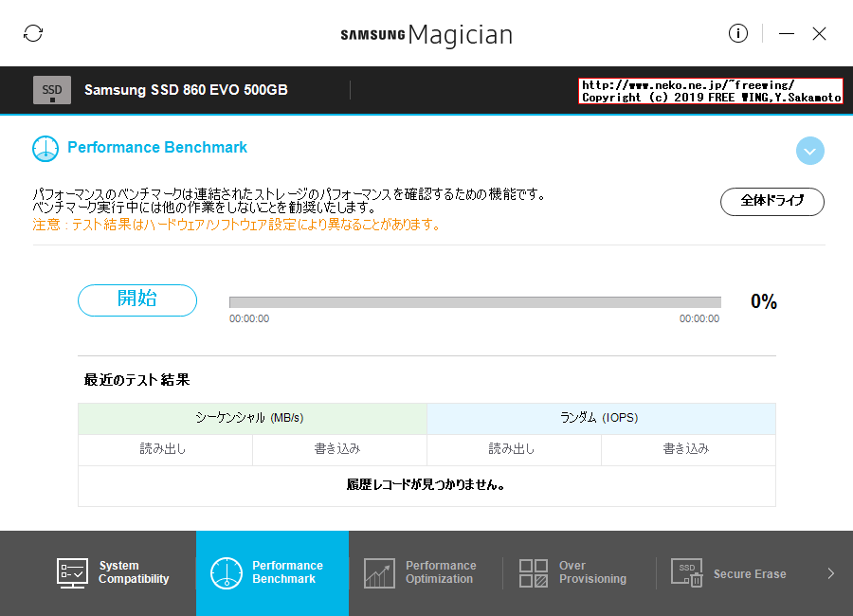Viewport: 853px width, 616px height.
Task: Click the Samsung SSD 860 EVO 500GB label
Action: tap(186, 89)
